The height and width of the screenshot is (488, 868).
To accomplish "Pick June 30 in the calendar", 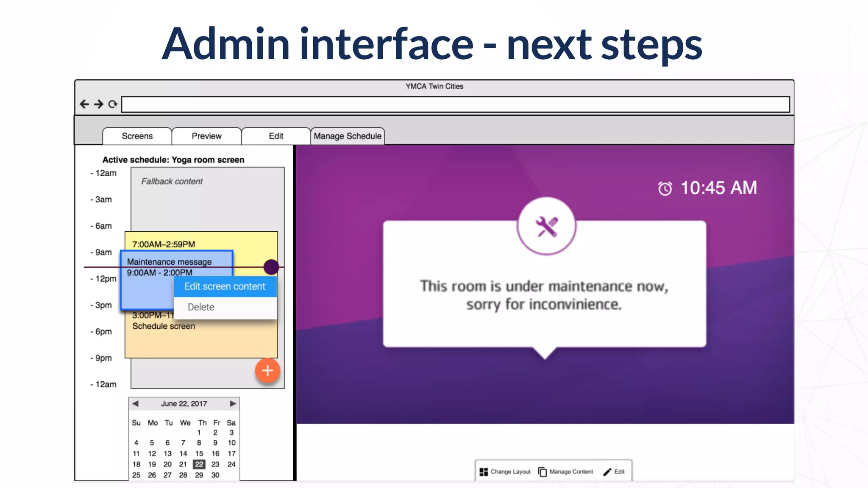I will click(x=215, y=475).
